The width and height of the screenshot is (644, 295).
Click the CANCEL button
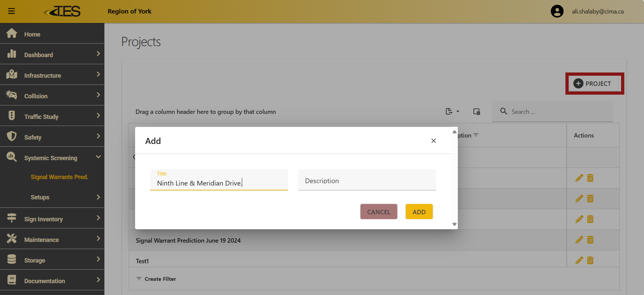tap(378, 212)
